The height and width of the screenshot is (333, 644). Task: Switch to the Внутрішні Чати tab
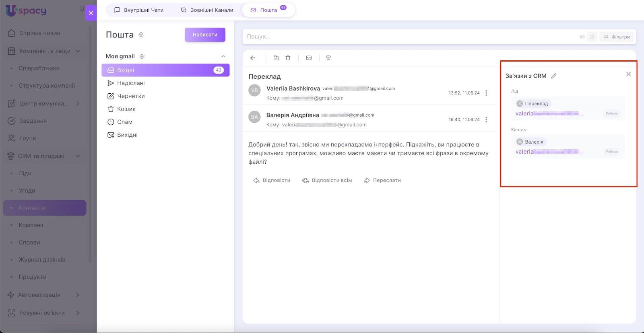tap(139, 10)
